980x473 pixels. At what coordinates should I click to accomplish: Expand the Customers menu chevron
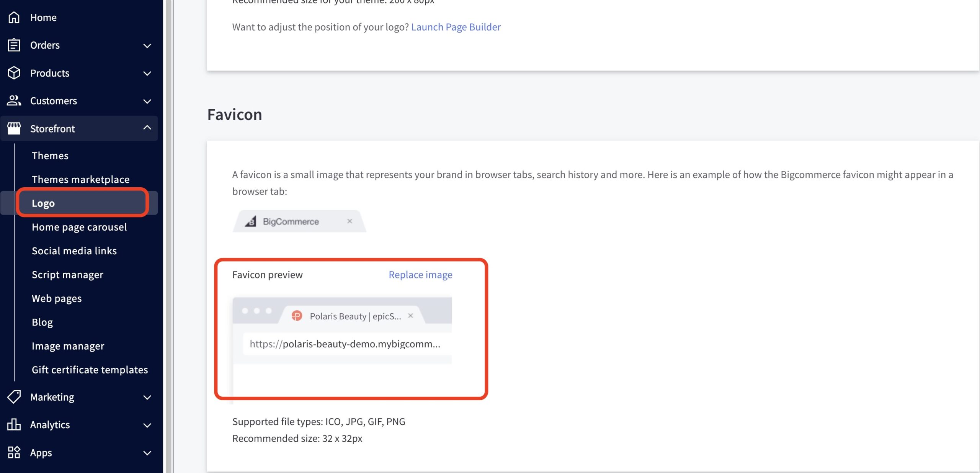click(147, 101)
